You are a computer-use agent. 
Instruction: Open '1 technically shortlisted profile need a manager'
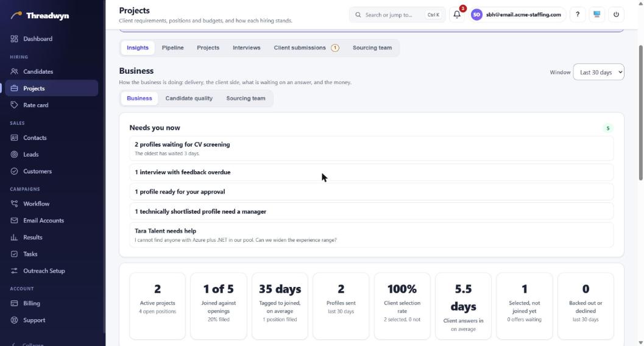click(371, 211)
